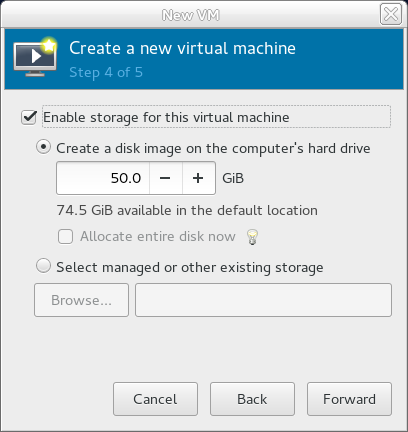Click the Forward button
Image resolution: width=408 pixels, height=432 pixels.
point(349,399)
